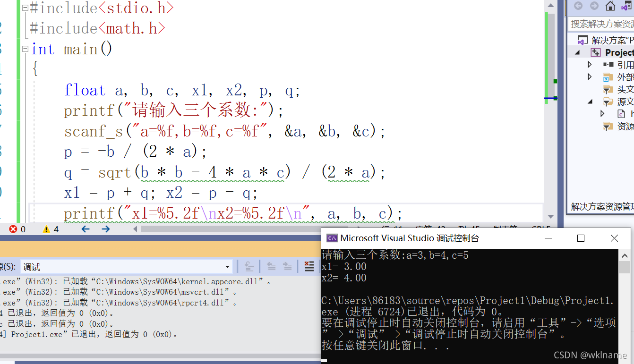
Task: Navigate backward with the left blue arrow
Action: [x=86, y=229]
